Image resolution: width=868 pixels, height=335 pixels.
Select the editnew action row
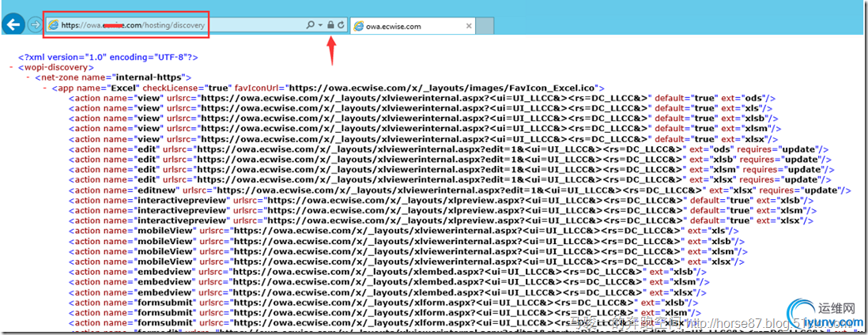[460, 190]
